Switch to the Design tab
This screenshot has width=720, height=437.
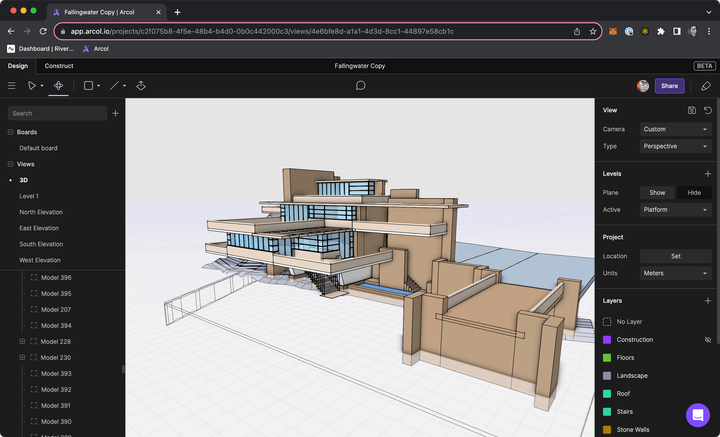pyautogui.click(x=18, y=66)
